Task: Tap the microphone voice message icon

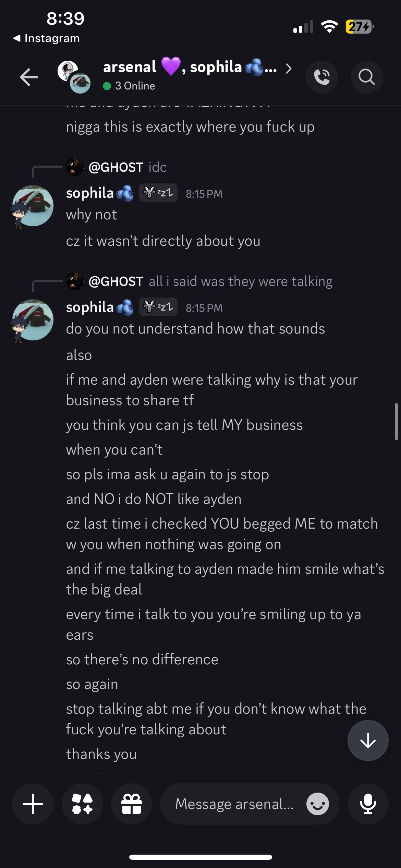Action: (x=368, y=804)
